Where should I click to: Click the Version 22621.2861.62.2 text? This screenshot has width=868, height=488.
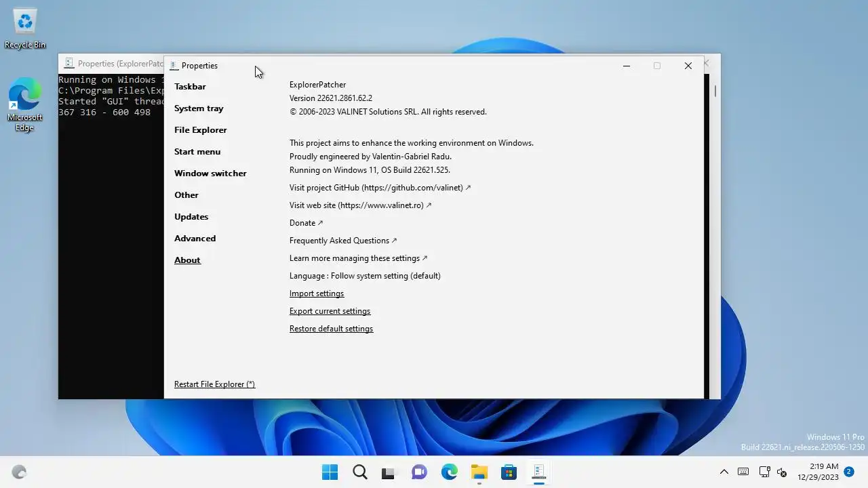pyautogui.click(x=331, y=98)
